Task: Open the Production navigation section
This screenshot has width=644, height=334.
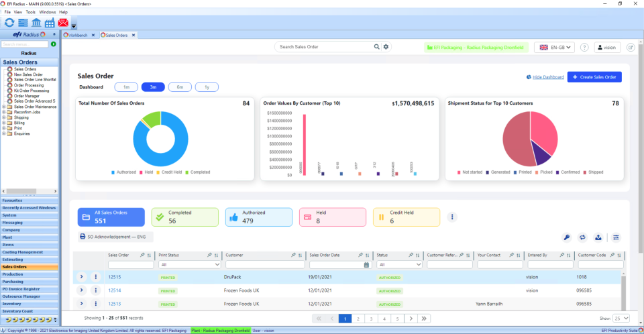Action: 29,274
